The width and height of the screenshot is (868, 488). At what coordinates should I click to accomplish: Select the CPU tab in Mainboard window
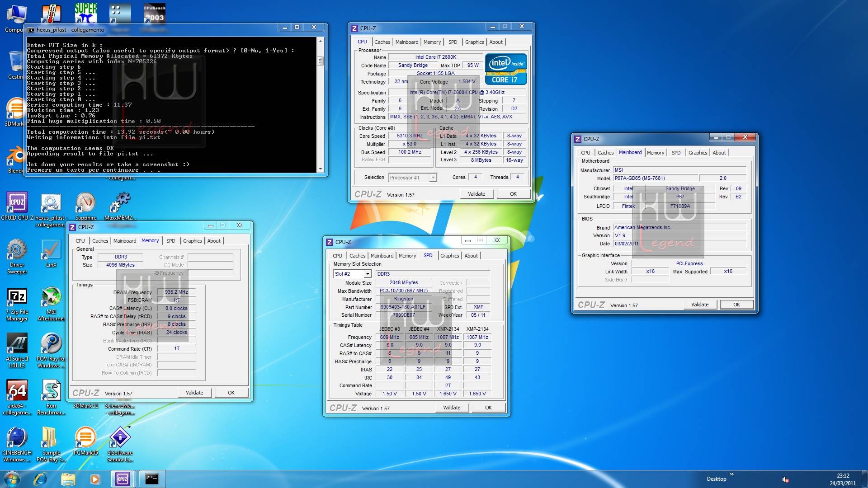pos(585,153)
